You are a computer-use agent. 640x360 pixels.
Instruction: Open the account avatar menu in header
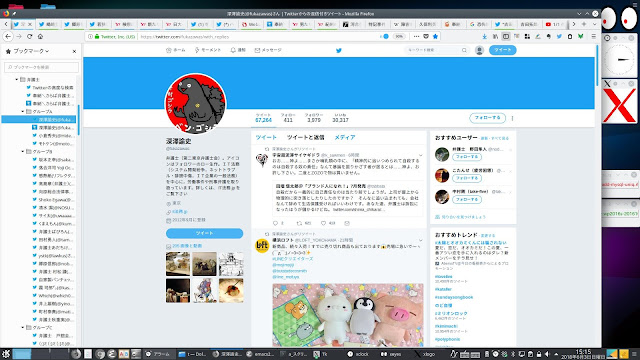point(479,50)
